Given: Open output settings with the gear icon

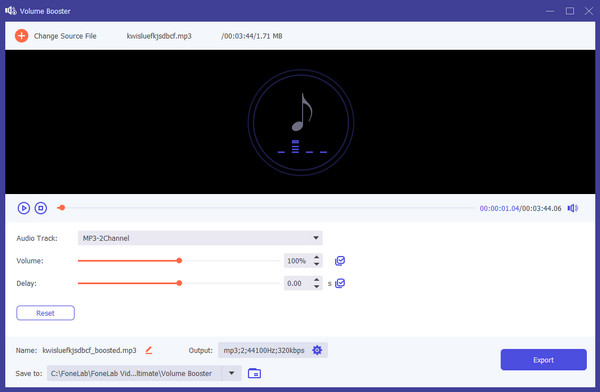Looking at the screenshot, I should (317, 350).
